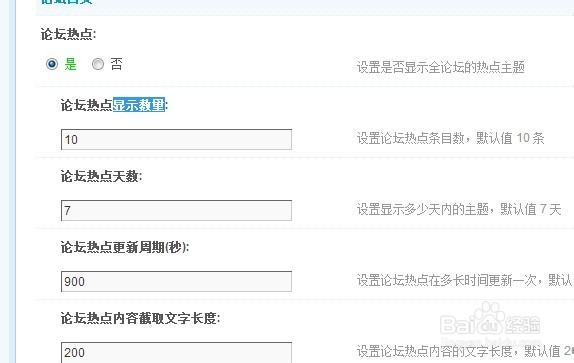Select the 是 radio button for 论坛热点

tap(52, 64)
